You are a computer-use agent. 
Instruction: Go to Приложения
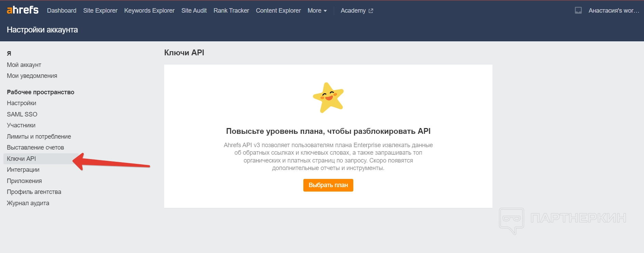click(x=24, y=181)
